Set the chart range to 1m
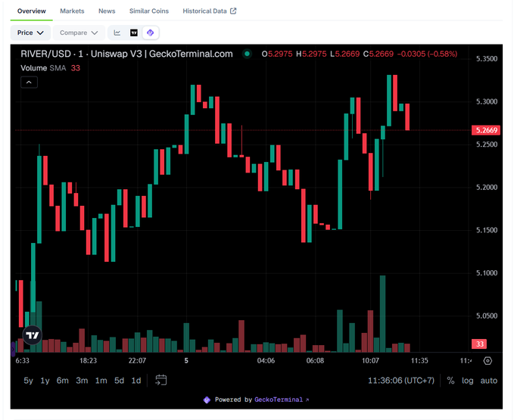The image size is (514, 420). pyautogui.click(x=101, y=381)
